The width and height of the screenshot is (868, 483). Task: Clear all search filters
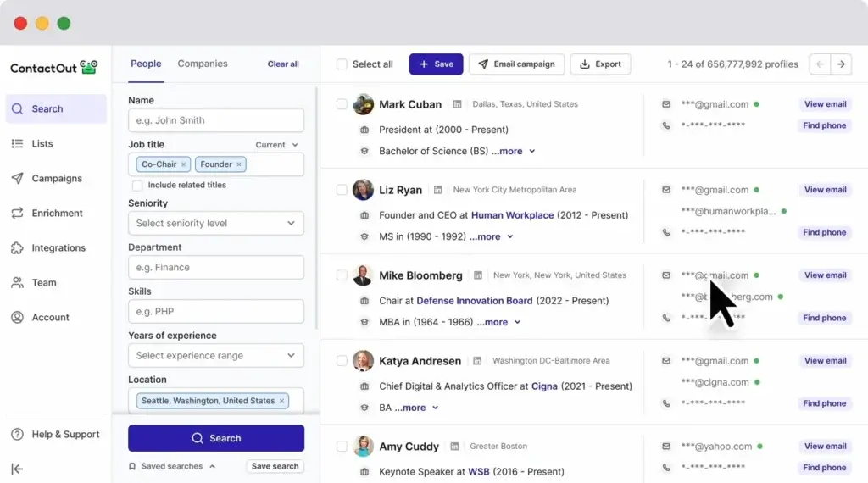click(x=283, y=64)
